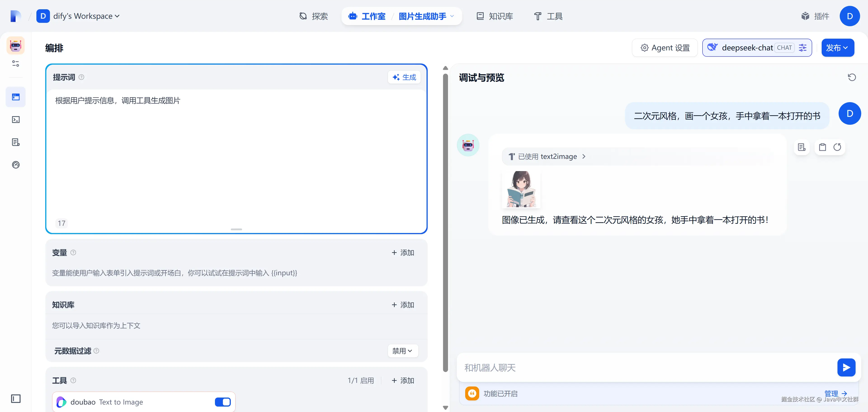Copy the assistant response to clipboard
868x412 pixels.
coord(822,147)
